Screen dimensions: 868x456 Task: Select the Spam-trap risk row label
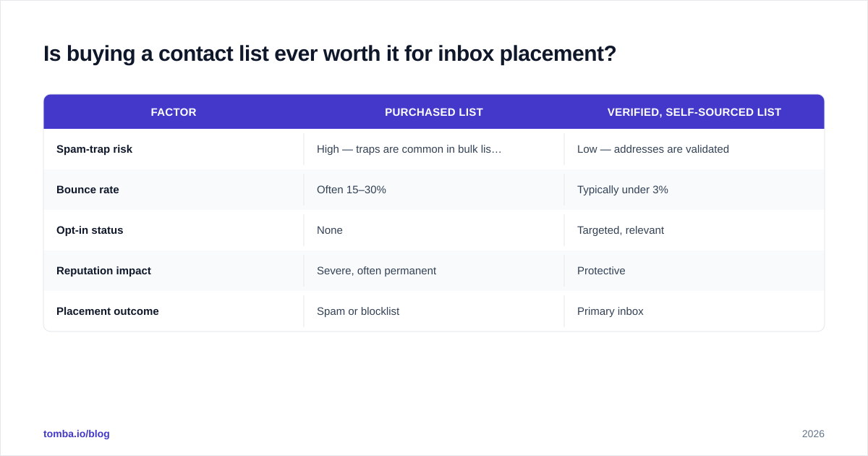[x=94, y=149]
